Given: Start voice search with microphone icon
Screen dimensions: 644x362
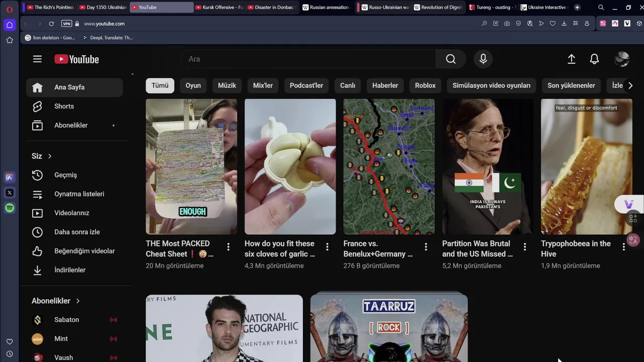Looking at the screenshot, I should pos(483,59).
